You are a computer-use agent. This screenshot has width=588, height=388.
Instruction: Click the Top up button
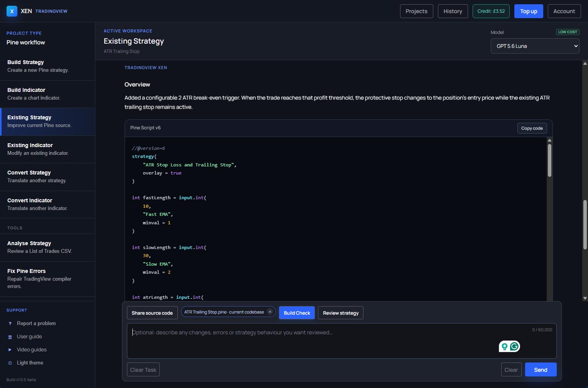pos(528,11)
